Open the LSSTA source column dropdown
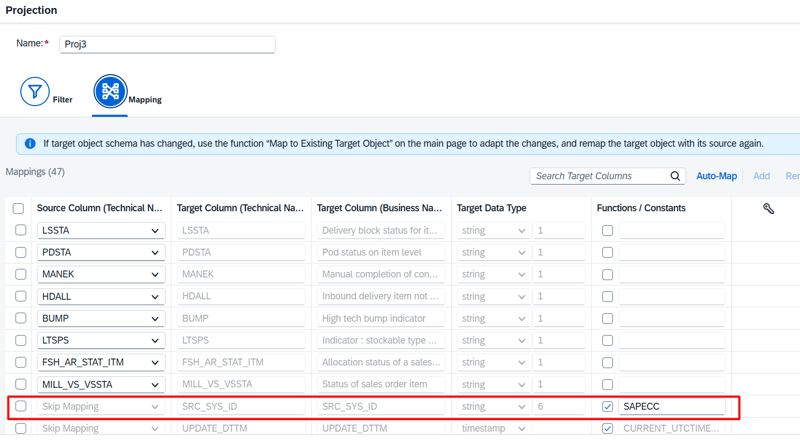Image resolution: width=800 pixels, height=446 pixels. [155, 231]
